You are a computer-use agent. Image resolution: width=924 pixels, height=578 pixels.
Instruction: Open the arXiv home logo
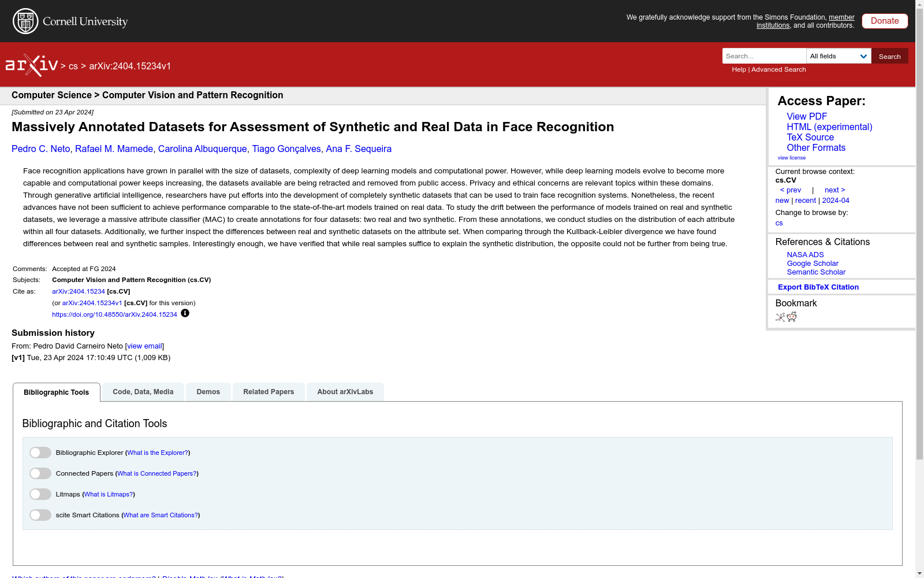tap(32, 65)
